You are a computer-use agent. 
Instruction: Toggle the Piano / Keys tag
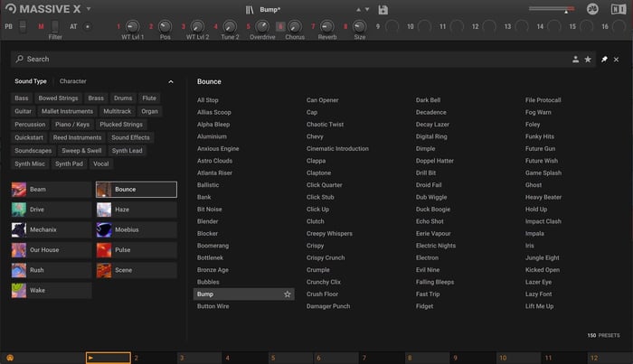pyautogui.click(x=72, y=125)
